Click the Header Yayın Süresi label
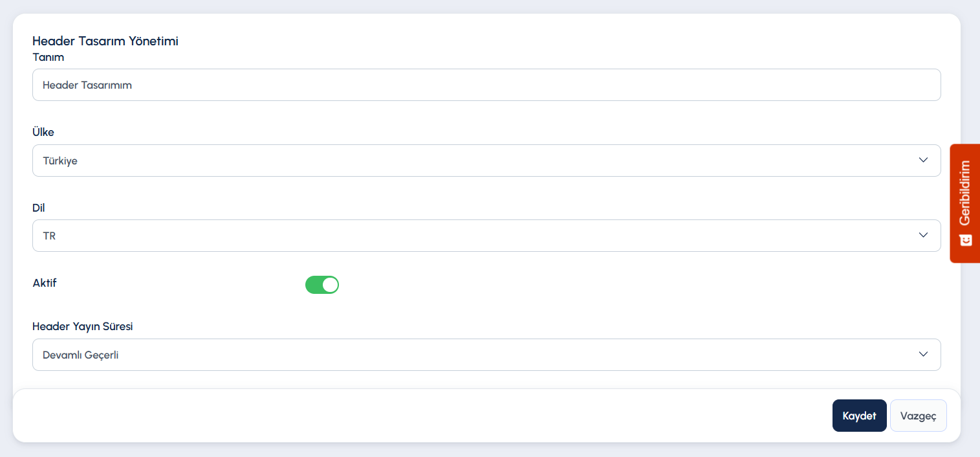The width and height of the screenshot is (980, 457). point(83,326)
